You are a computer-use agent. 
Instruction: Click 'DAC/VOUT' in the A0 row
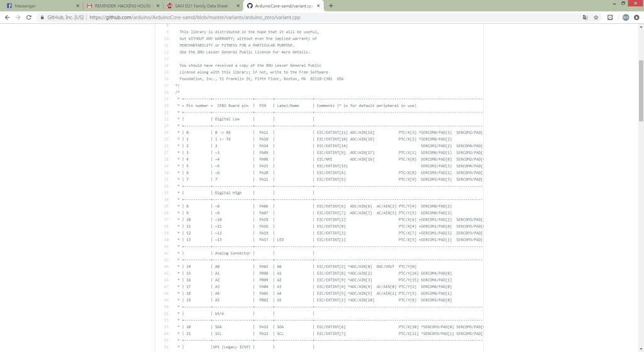pos(386,267)
